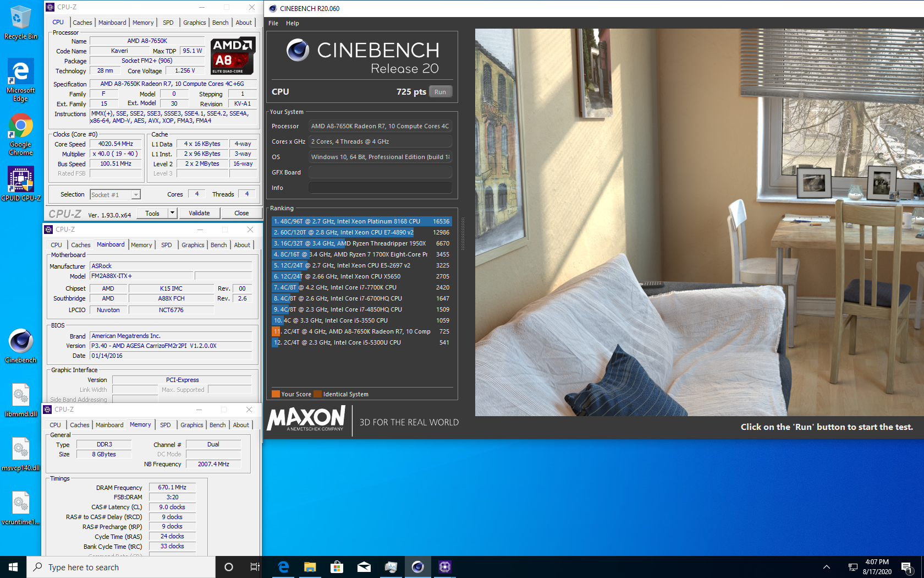This screenshot has width=924, height=578.
Task: Select your score AMD A8-7650K ranking row
Action: coord(362,331)
